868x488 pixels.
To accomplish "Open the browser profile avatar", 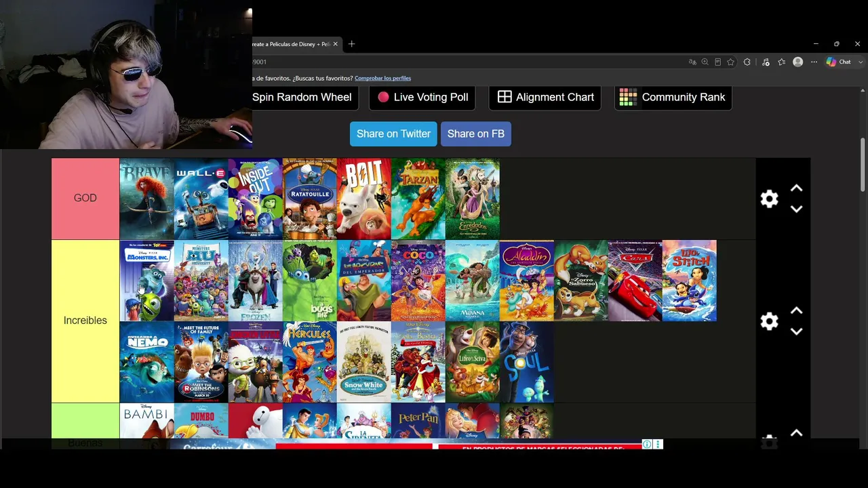I will pyautogui.click(x=798, y=62).
